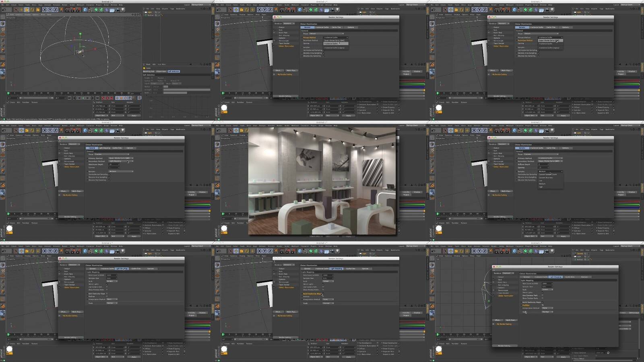644x362 pixels.
Task: Open the Renderer dropdown in the top-middle frame
Action: [289, 23]
